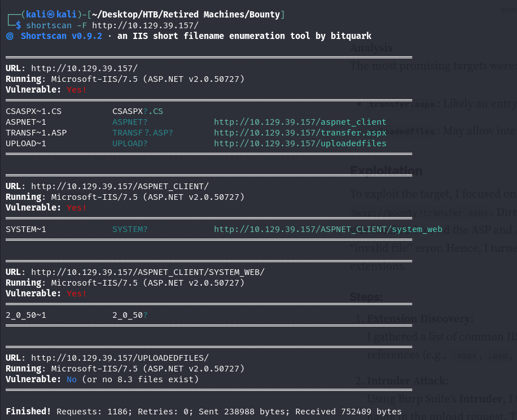Click the UPLOAD~1 short filename entry

click(x=26, y=144)
